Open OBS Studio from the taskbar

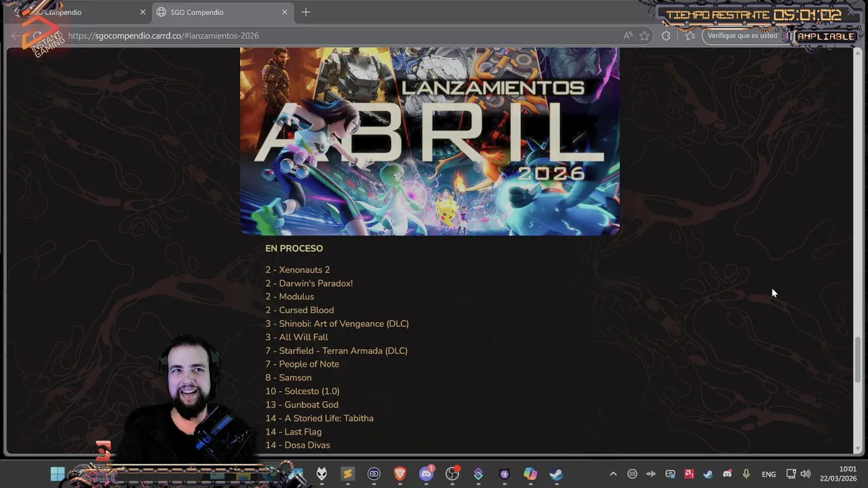tap(452, 474)
